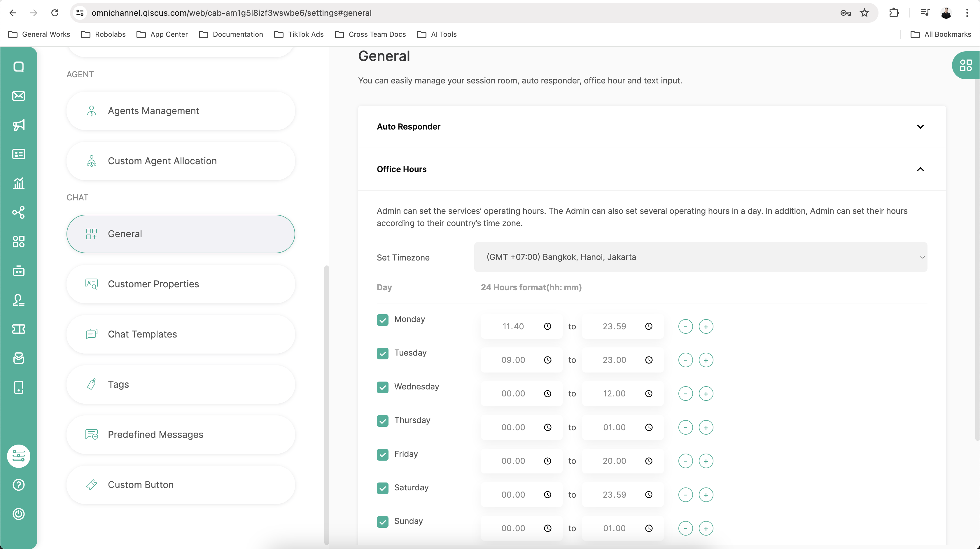Click the clock icon for Monday start time
This screenshot has width=980, height=549.
coord(547,326)
